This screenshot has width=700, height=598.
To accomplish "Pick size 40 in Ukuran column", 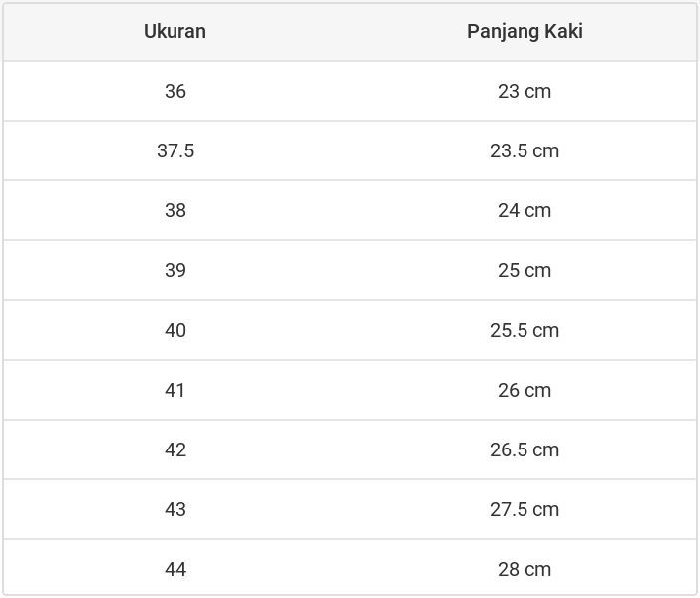I will click(175, 330).
